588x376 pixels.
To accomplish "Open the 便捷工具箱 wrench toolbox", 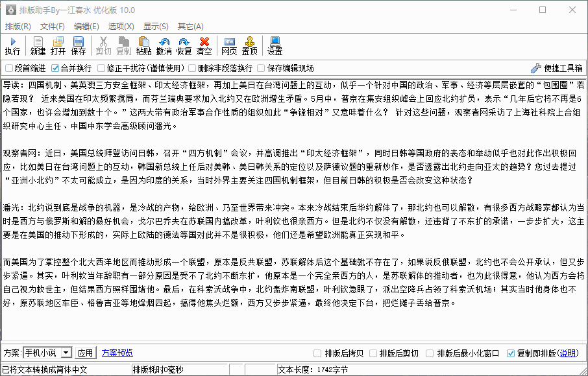I will pyautogui.click(x=556, y=68).
